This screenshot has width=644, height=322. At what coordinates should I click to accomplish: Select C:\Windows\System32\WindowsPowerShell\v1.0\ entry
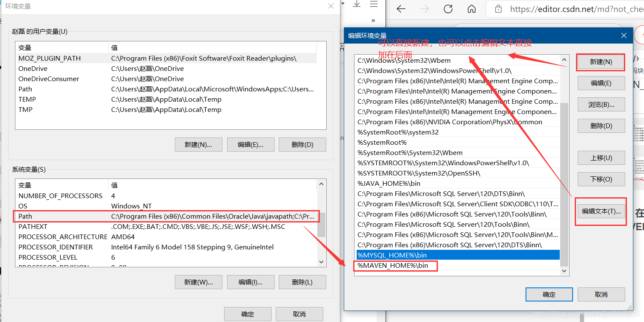458,71
